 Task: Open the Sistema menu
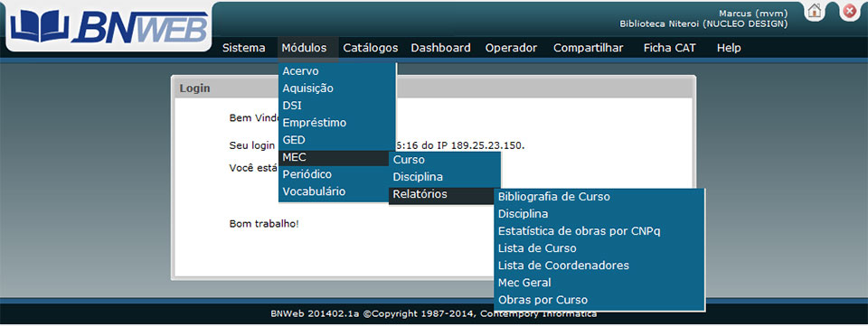coord(243,48)
